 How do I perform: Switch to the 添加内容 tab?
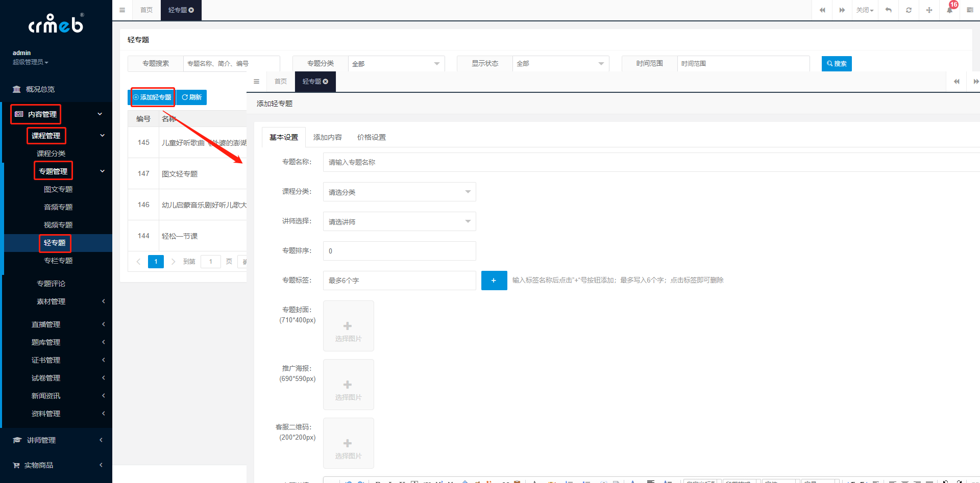[x=327, y=138]
